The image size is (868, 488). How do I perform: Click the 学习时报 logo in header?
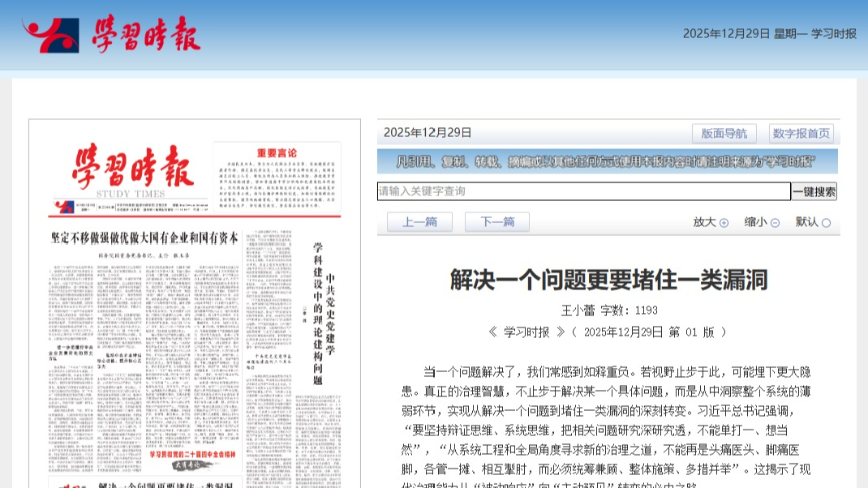point(112,34)
